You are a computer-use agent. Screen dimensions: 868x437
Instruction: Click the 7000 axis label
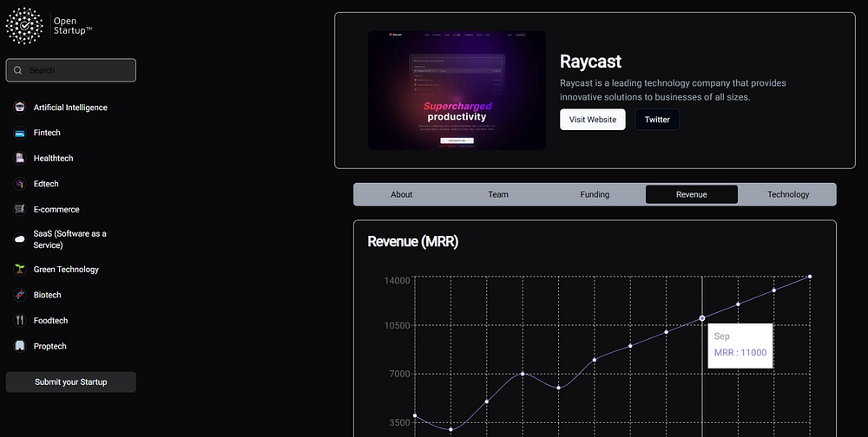[399, 374]
